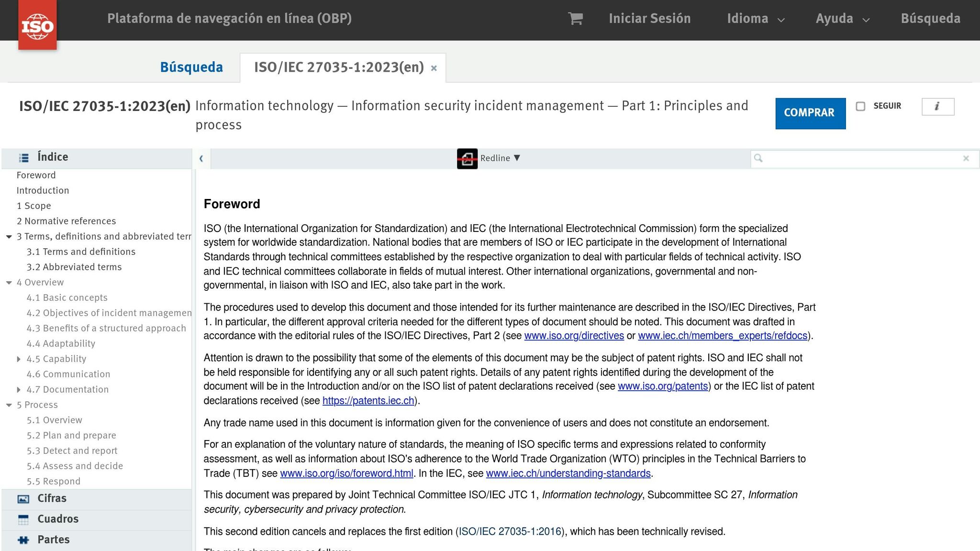
Task: Close the ISO/IEC 27035-1:2023 tab
Action: [434, 68]
